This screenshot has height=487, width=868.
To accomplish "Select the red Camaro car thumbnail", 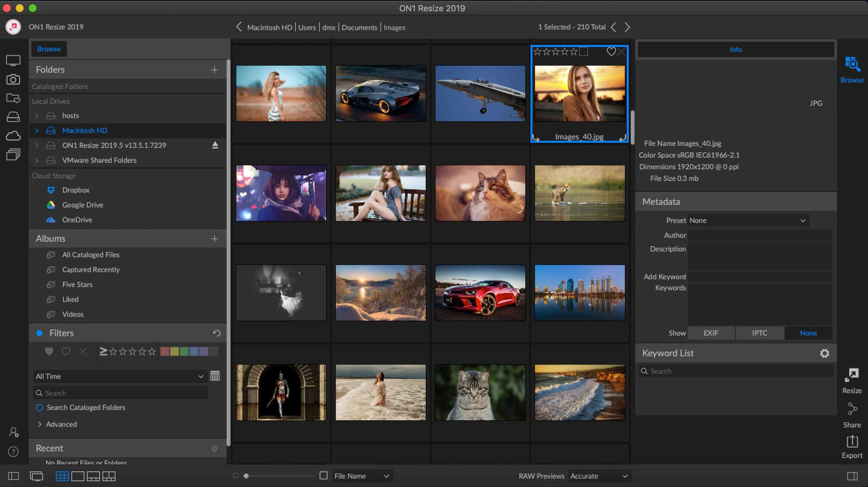I will click(480, 293).
